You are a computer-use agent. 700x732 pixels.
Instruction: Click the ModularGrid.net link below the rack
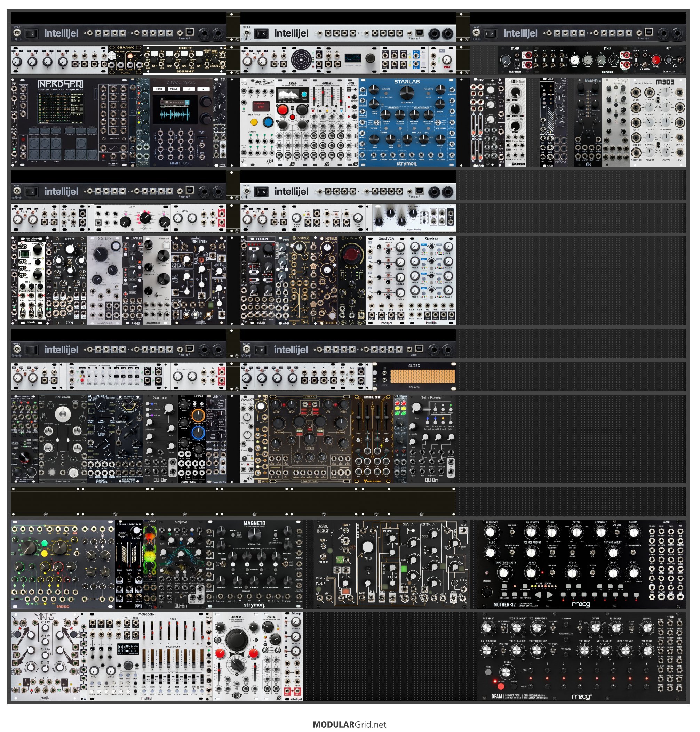pyautogui.click(x=350, y=725)
